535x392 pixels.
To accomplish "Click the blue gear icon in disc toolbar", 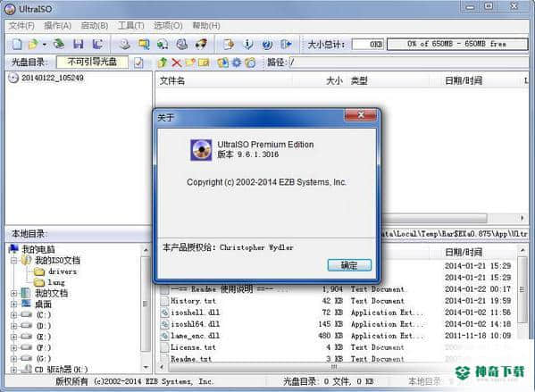I will [x=237, y=63].
